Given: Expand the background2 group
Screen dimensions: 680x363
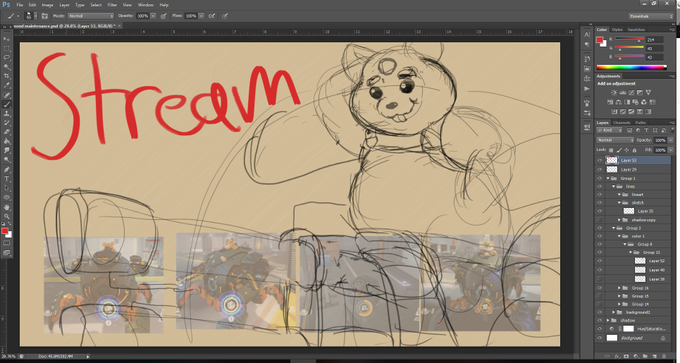Looking at the screenshot, I should click(x=614, y=312).
